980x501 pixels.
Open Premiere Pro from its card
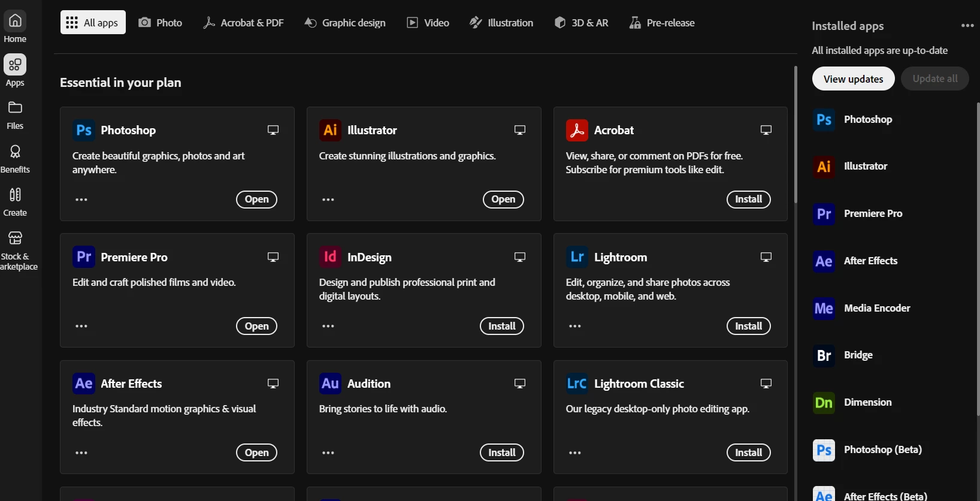[256, 326]
